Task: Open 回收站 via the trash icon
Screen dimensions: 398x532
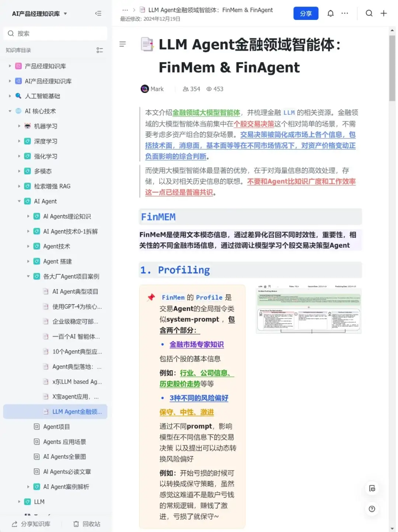Action: (x=76, y=524)
